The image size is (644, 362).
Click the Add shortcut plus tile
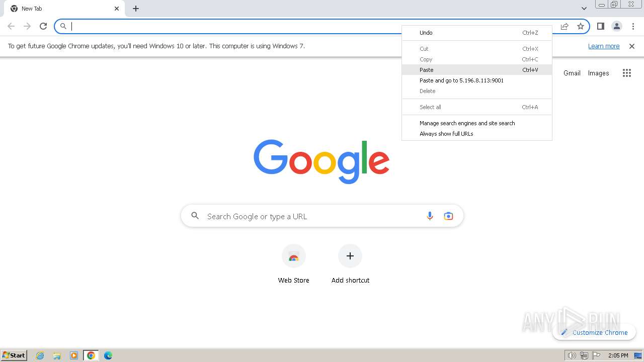350,264
